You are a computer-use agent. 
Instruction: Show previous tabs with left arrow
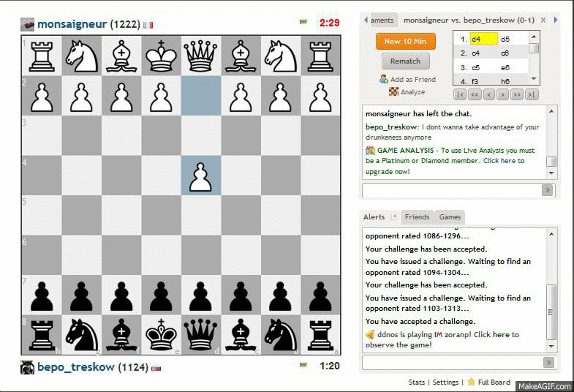tap(366, 20)
